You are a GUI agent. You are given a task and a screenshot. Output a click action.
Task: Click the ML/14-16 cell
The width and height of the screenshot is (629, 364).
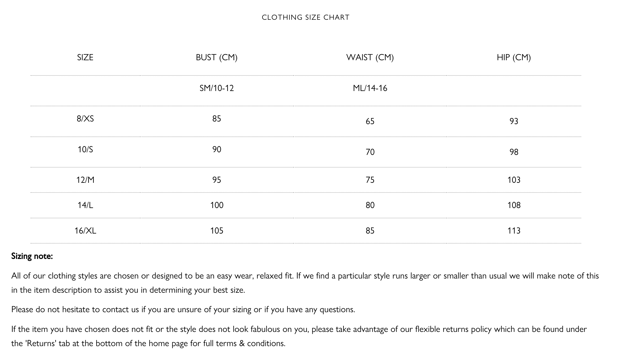coord(370,88)
